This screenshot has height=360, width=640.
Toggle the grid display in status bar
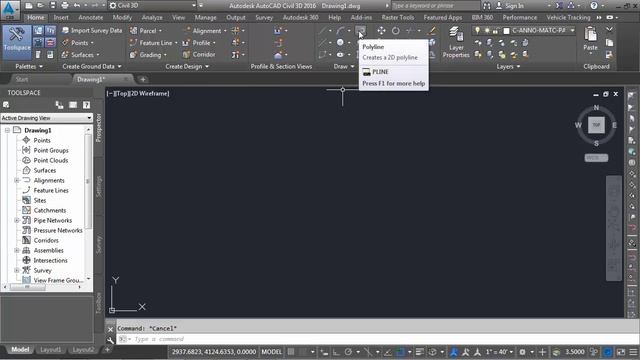coord(291,352)
